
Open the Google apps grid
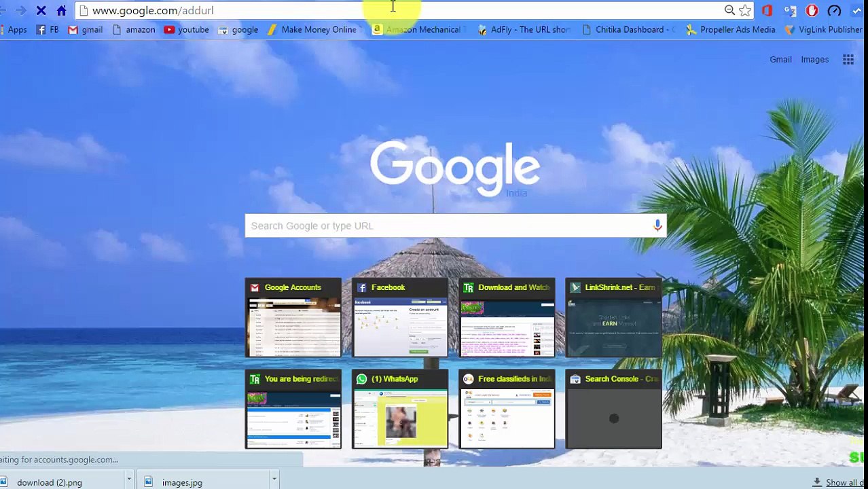pos(848,60)
